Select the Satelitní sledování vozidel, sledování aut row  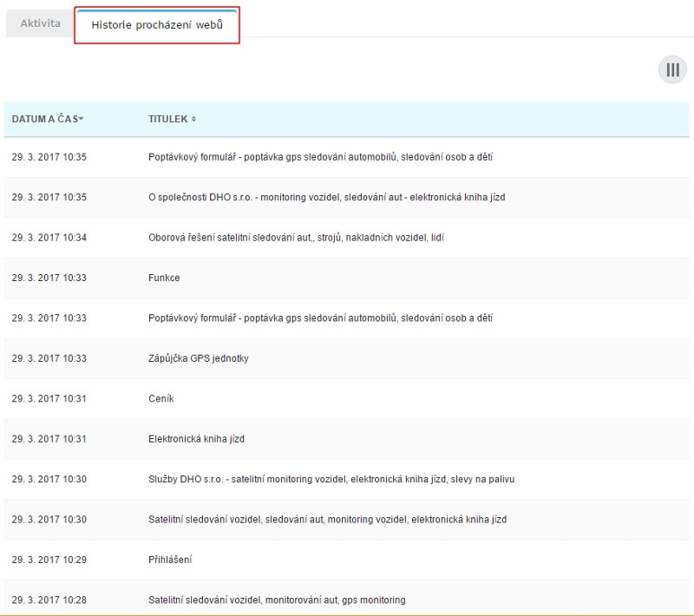327,520
